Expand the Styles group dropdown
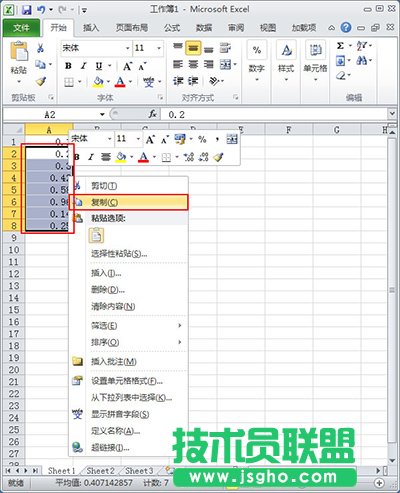 [286, 80]
